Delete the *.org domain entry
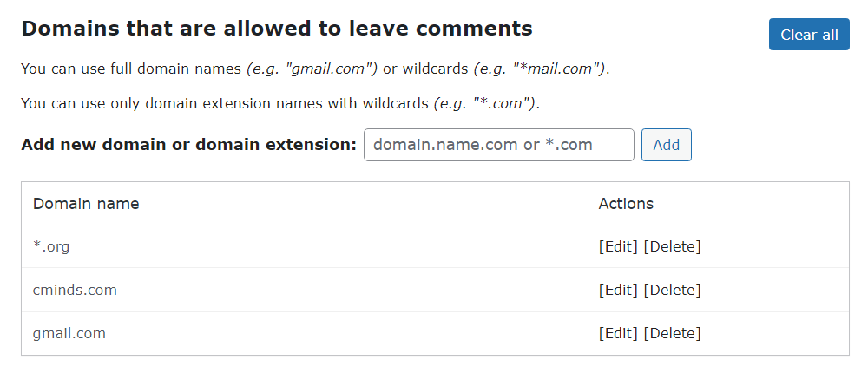This screenshot has width=868, height=373. pos(672,246)
